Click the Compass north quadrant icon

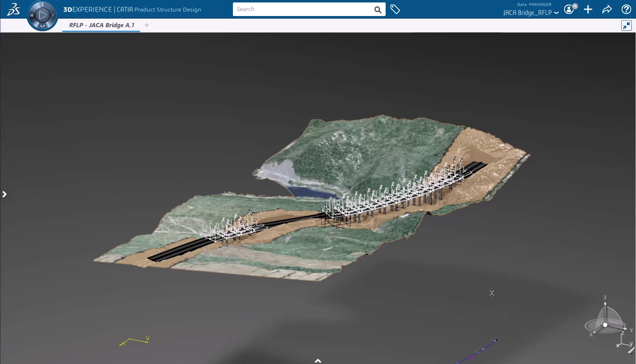(43, 5)
